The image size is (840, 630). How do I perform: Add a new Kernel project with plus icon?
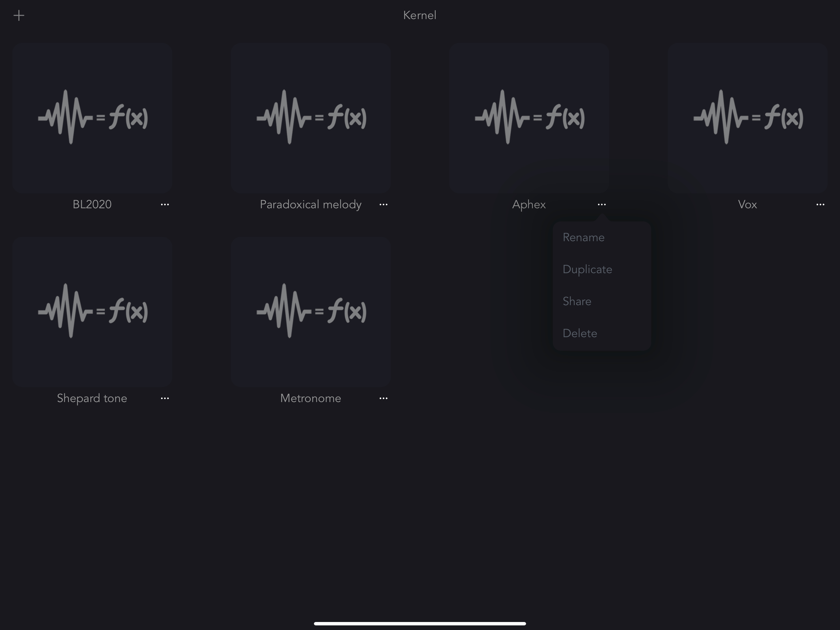click(19, 16)
